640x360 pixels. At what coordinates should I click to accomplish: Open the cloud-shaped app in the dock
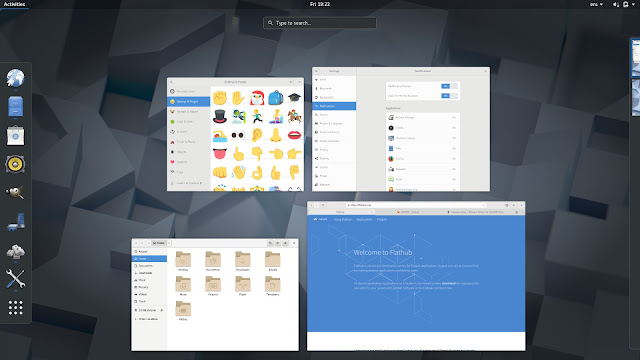(x=16, y=251)
